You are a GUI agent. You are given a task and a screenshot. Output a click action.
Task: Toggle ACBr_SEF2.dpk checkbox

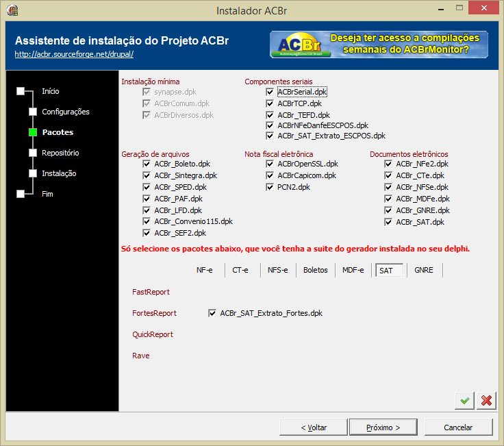tap(147, 233)
